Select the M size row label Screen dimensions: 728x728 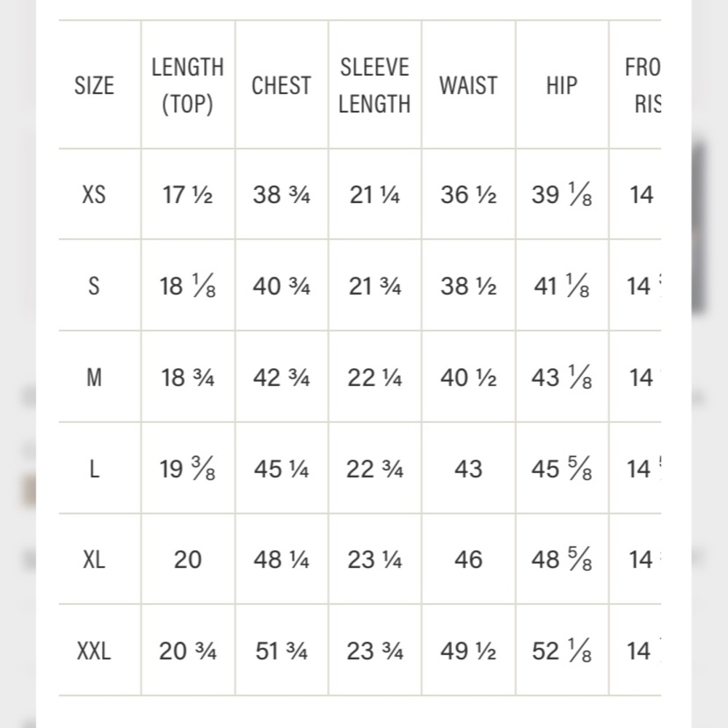point(94,377)
